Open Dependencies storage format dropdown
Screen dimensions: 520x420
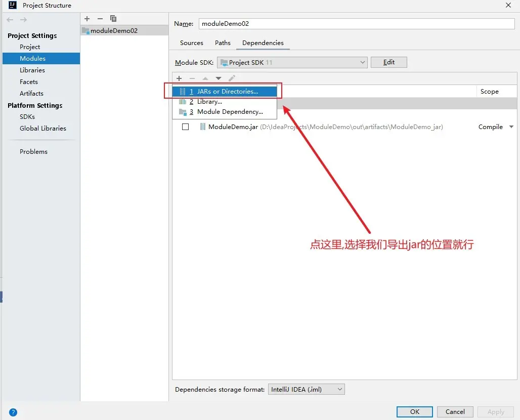[x=307, y=389]
